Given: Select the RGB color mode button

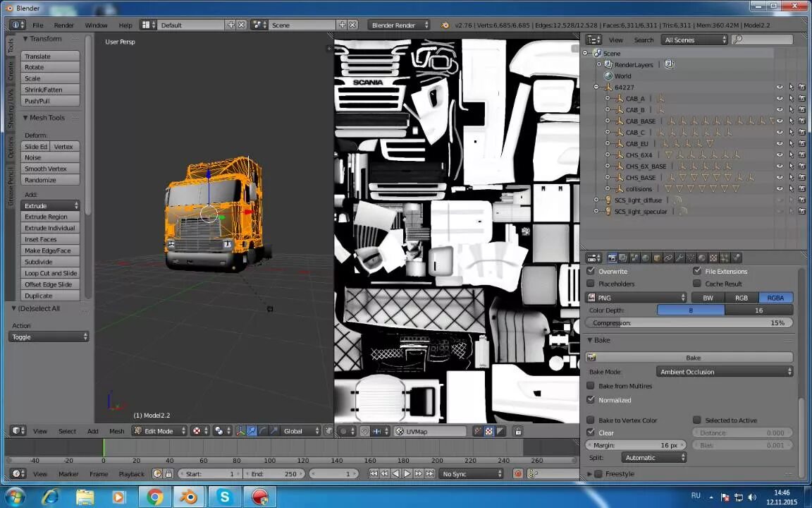Looking at the screenshot, I should tap(742, 298).
